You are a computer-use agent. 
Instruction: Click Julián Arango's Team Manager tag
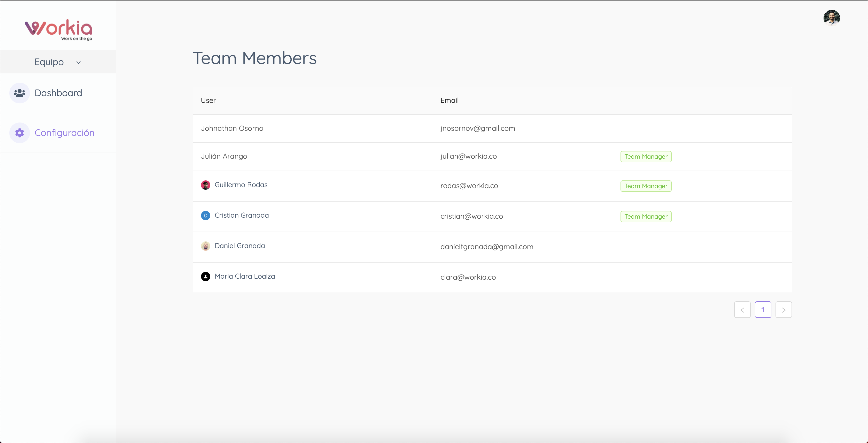click(x=646, y=156)
